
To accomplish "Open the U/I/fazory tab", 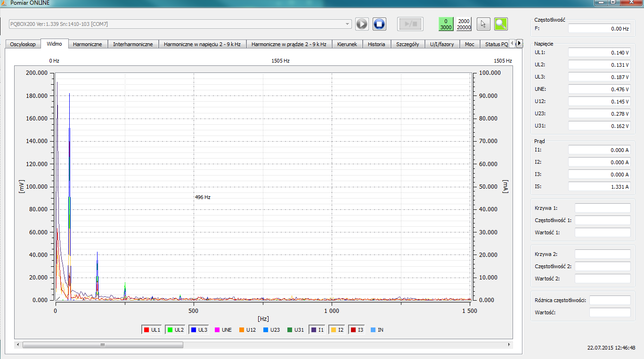I will [x=441, y=44].
